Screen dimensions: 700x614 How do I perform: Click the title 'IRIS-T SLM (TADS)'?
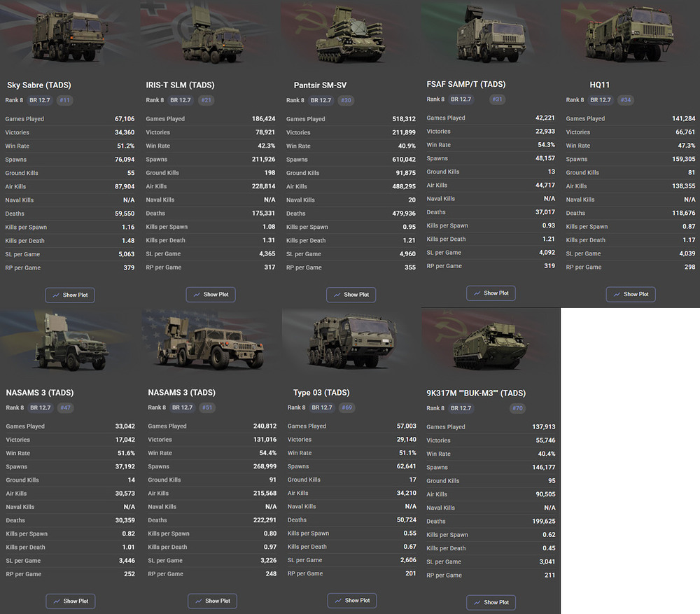pos(180,85)
